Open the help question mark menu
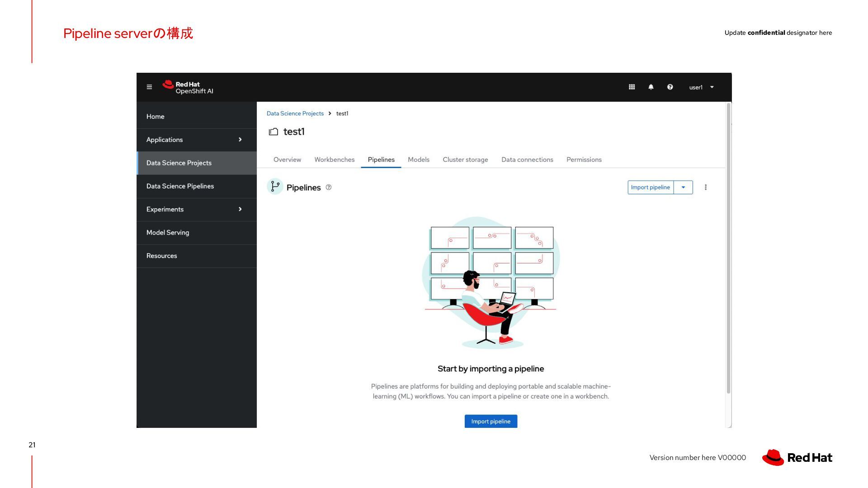The height and width of the screenshot is (488, 868). (670, 87)
